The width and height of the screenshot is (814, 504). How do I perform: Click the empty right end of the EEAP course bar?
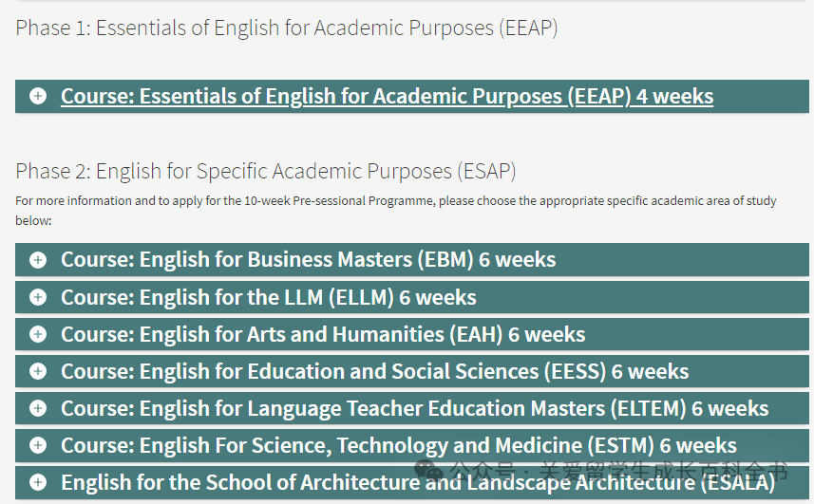(x=761, y=97)
